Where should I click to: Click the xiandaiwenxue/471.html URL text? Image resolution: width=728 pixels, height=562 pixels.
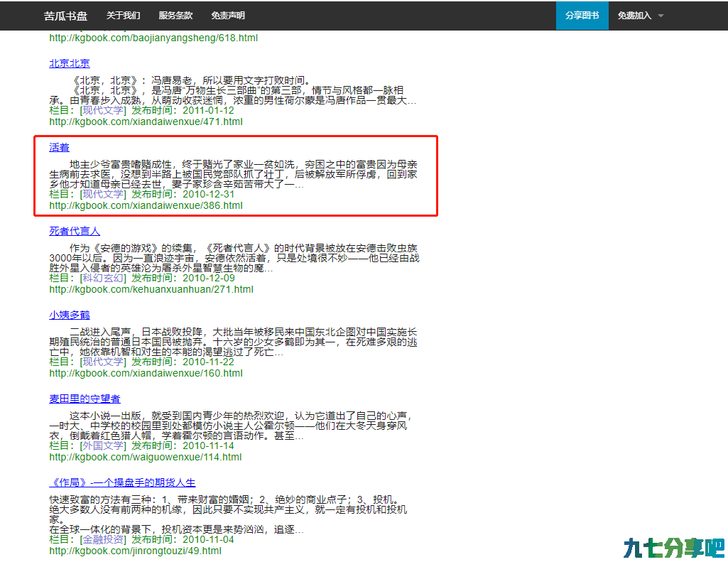(146, 121)
